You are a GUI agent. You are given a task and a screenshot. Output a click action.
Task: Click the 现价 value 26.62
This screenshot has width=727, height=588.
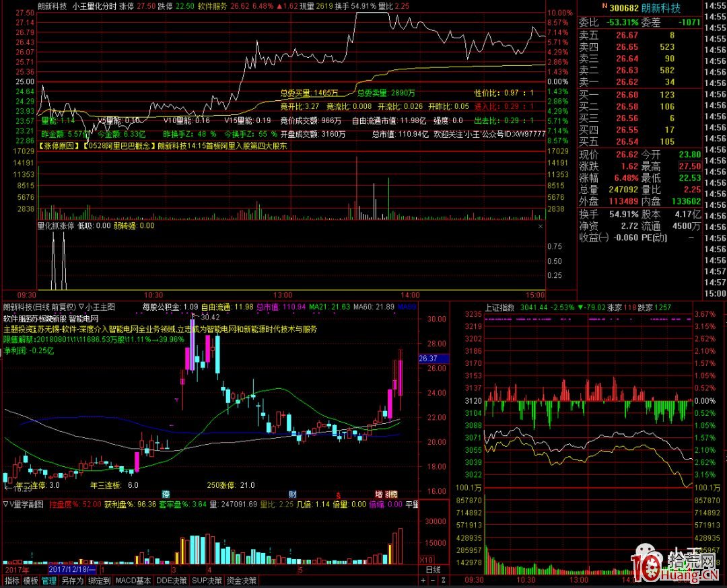coord(627,154)
